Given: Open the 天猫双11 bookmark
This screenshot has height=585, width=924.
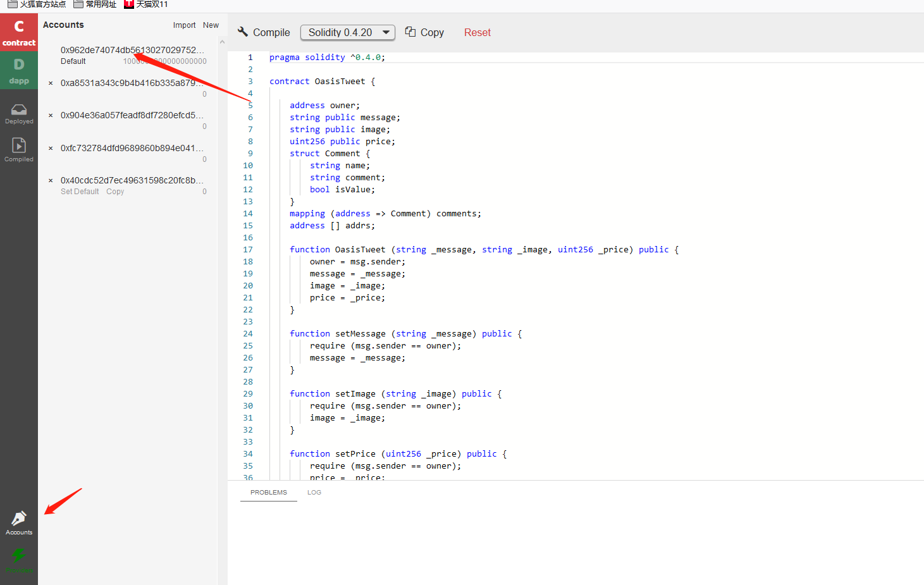Looking at the screenshot, I should tap(146, 4).
